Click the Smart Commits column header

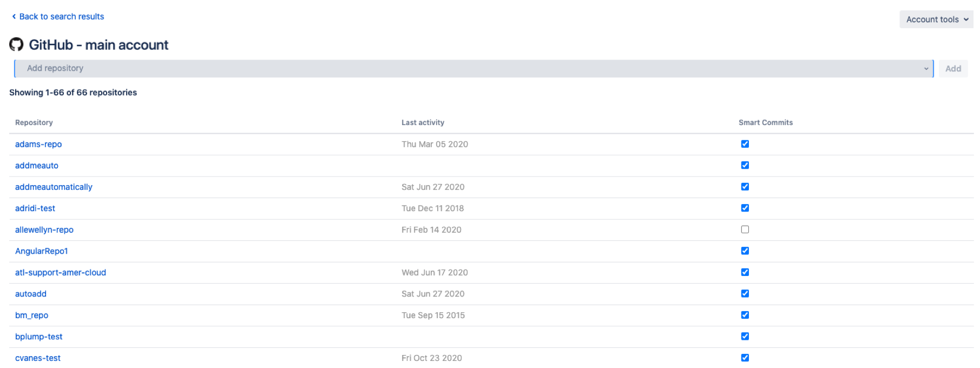[x=766, y=123]
